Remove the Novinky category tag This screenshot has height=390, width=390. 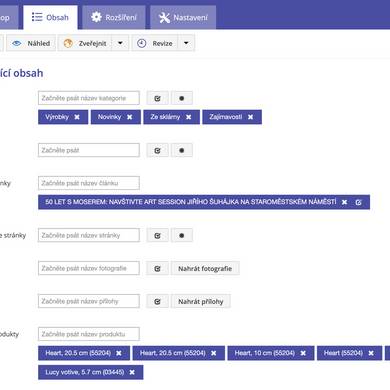point(130,117)
